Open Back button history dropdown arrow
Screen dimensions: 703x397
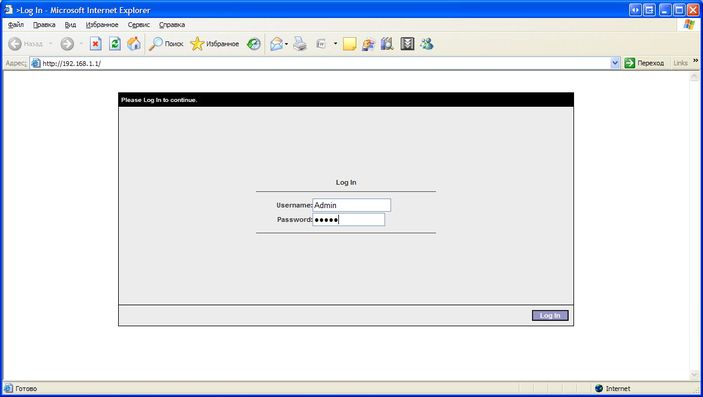51,44
